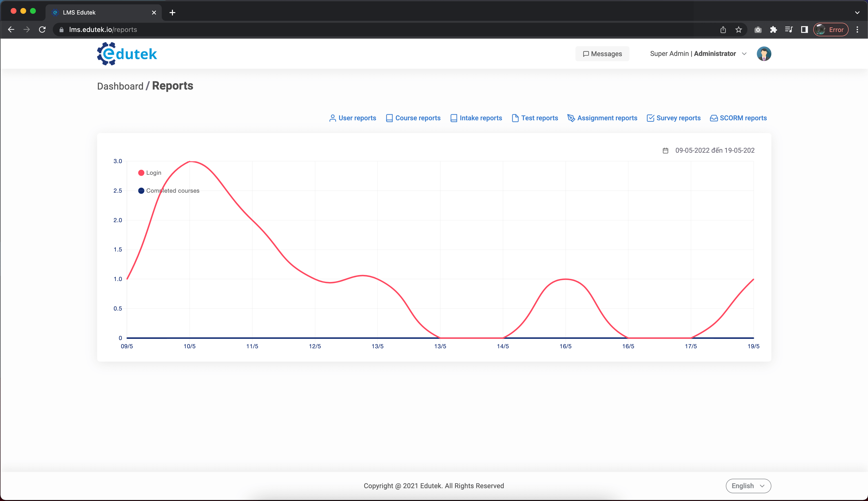The image size is (868, 501).
Task: Click the user icon beside User reports
Action: coord(333,118)
